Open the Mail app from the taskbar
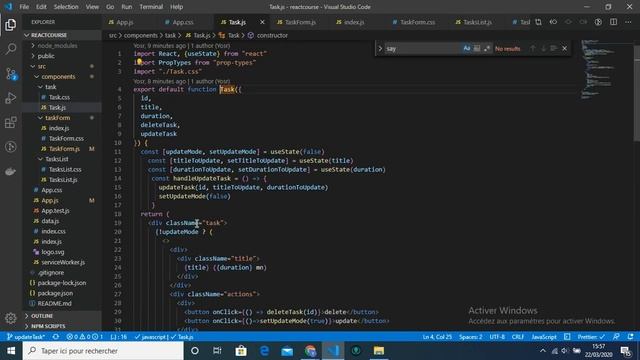The image size is (640, 360). tap(287, 351)
